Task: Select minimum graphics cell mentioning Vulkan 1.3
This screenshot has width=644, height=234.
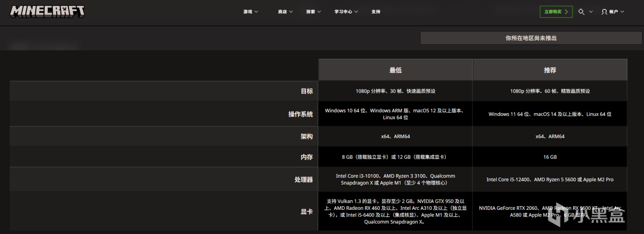Action: pos(395,211)
